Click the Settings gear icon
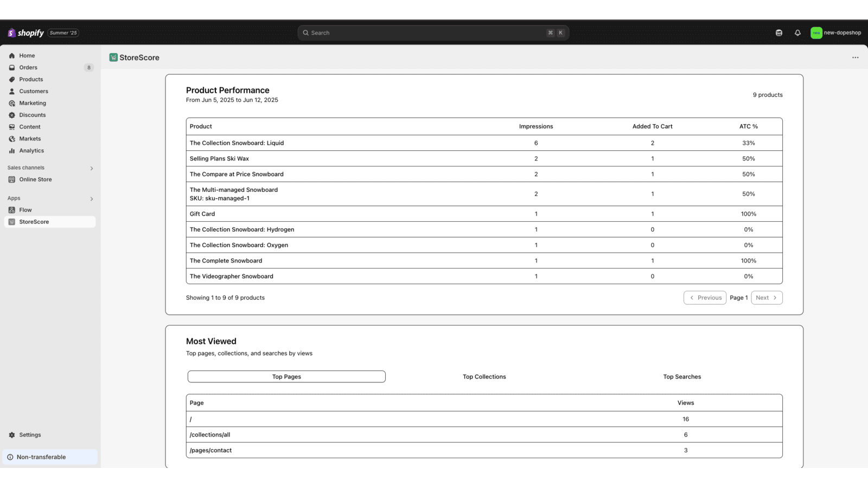The height and width of the screenshot is (488, 868). click(x=12, y=435)
